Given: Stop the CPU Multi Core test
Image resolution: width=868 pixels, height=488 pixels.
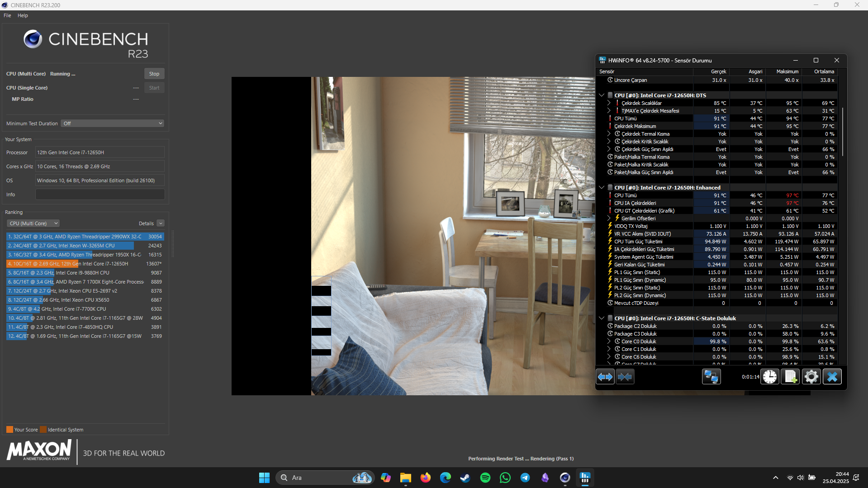Looking at the screenshot, I should pyautogui.click(x=154, y=74).
